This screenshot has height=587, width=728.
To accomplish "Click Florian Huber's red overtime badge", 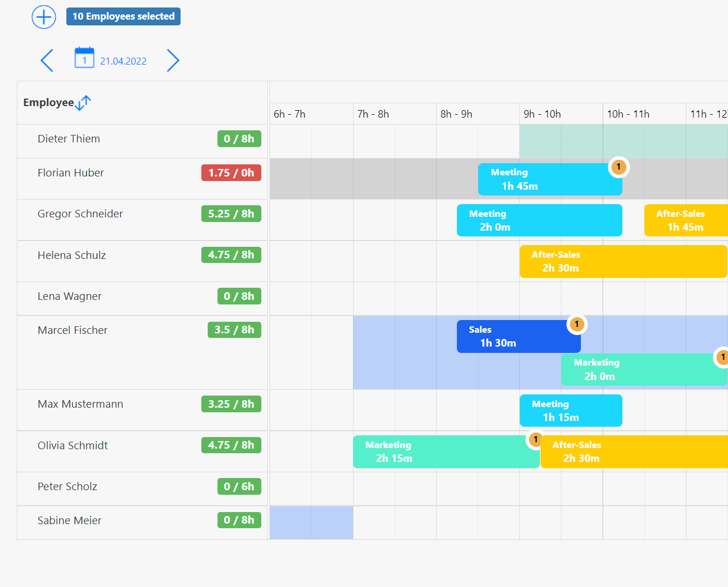I will click(x=231, y=172).
